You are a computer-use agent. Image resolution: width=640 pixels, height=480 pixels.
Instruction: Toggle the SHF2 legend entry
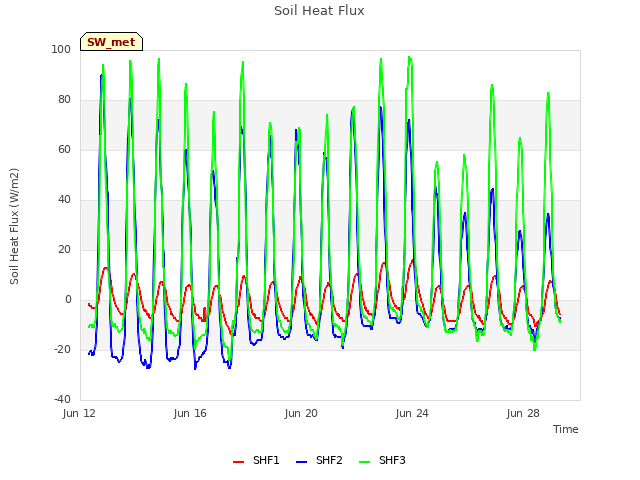319,460
